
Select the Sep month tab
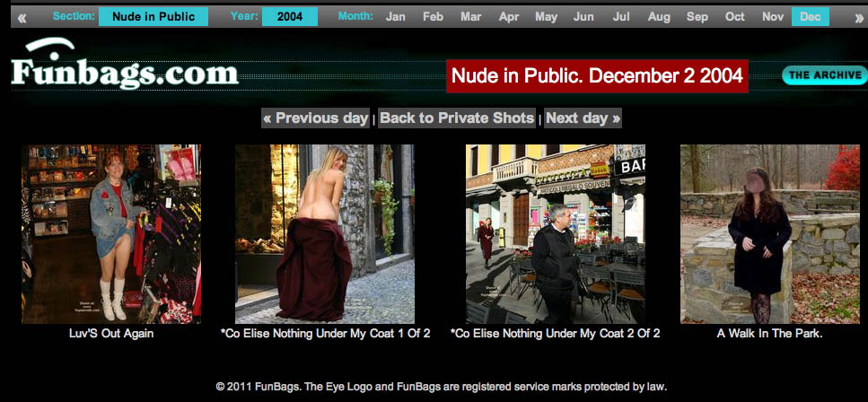coord(697,17)
